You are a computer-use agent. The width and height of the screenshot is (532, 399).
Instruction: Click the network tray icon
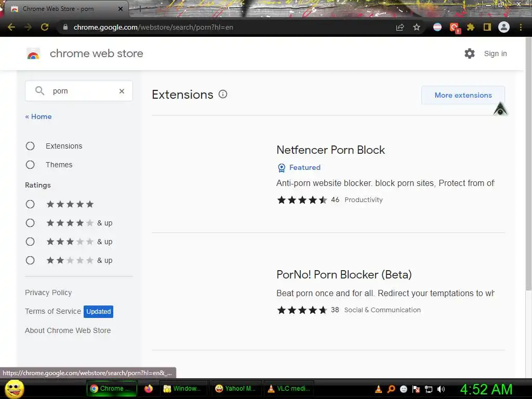[429, 389]
